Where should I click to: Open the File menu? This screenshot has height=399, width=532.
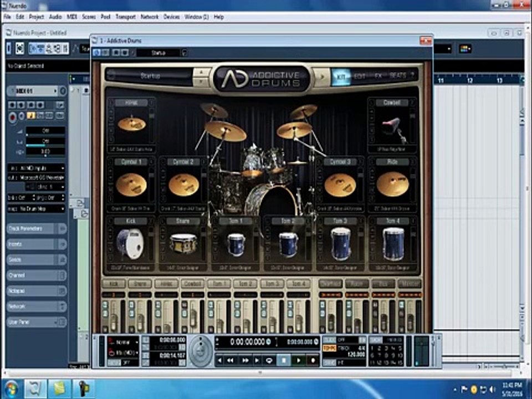(7, 17)
